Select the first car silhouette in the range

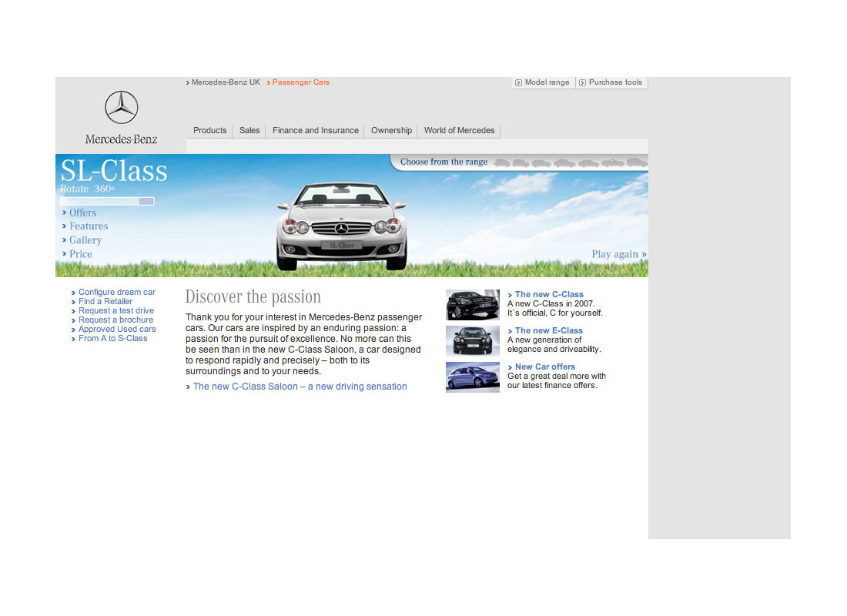click(x=501, y=162)
